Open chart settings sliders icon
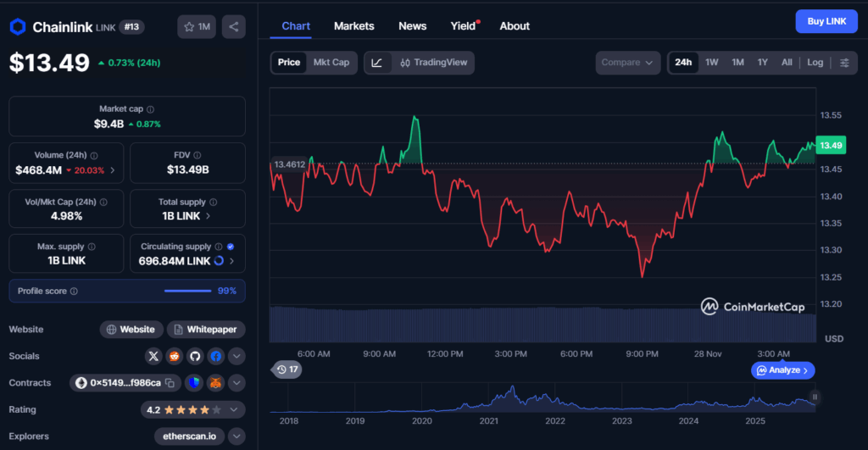The image size is (868, 450). [x=844, y=63]
